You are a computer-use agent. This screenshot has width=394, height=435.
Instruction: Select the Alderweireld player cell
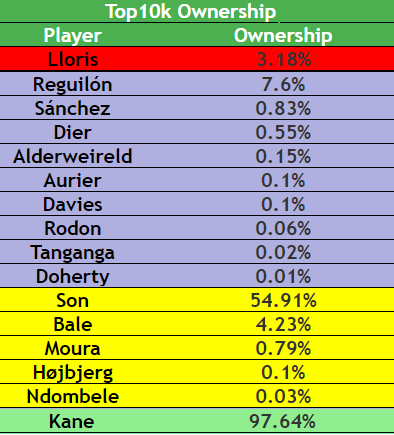click(73, 156)
